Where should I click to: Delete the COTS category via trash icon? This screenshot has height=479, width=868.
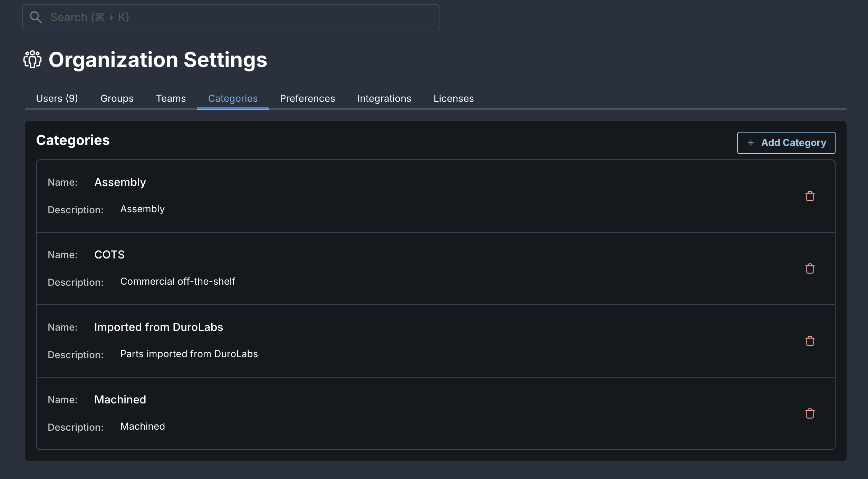(810, 268)
